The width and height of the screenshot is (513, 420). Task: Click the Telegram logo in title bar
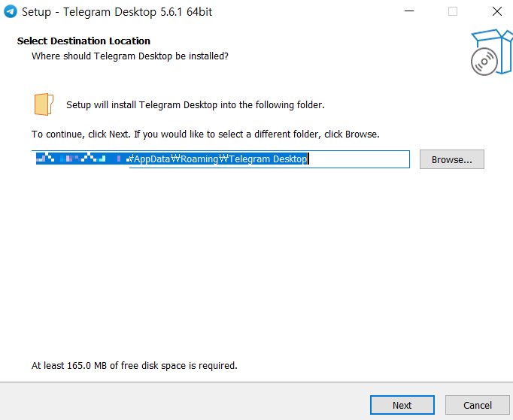10,12
